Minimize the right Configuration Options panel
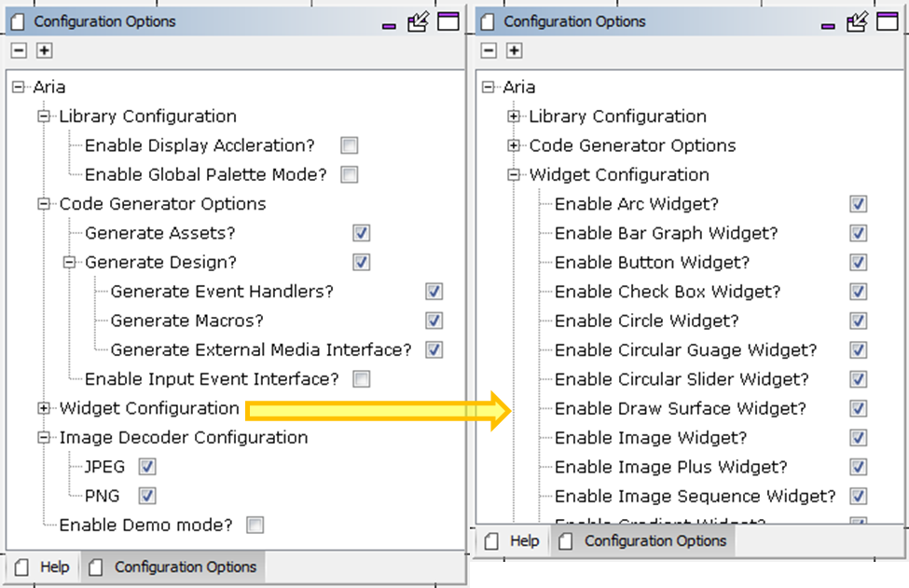This screenshot has width=909, height=588. coord(829,26)
